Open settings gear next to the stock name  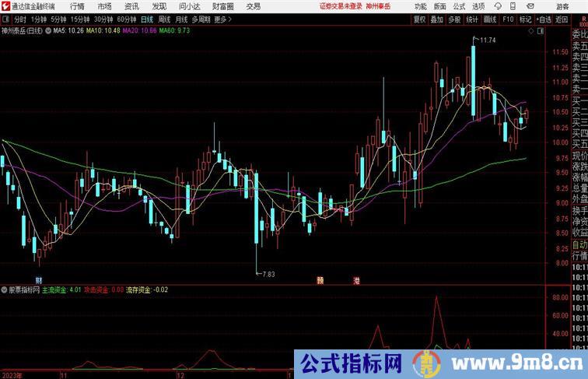point(51,31)
